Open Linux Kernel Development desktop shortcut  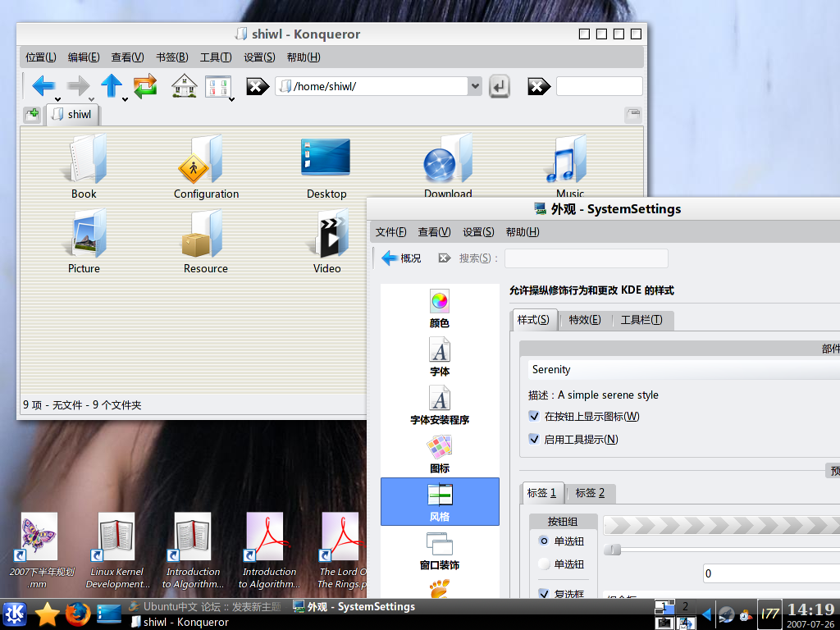coord(117,550)
